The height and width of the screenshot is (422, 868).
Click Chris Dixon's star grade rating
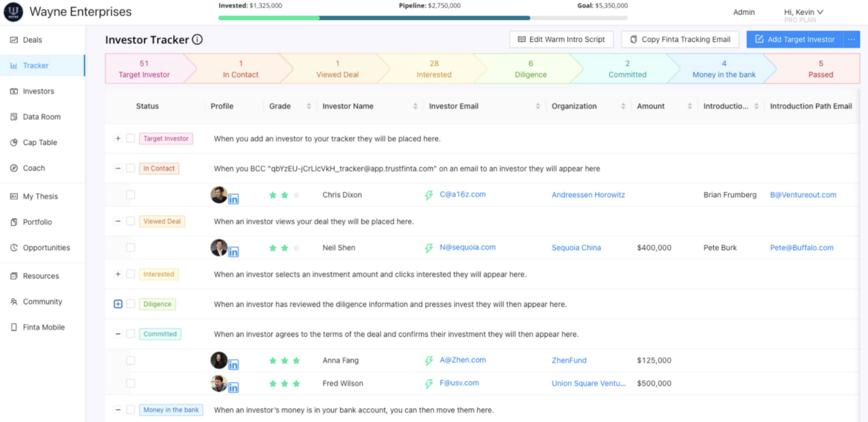[285, 195]
